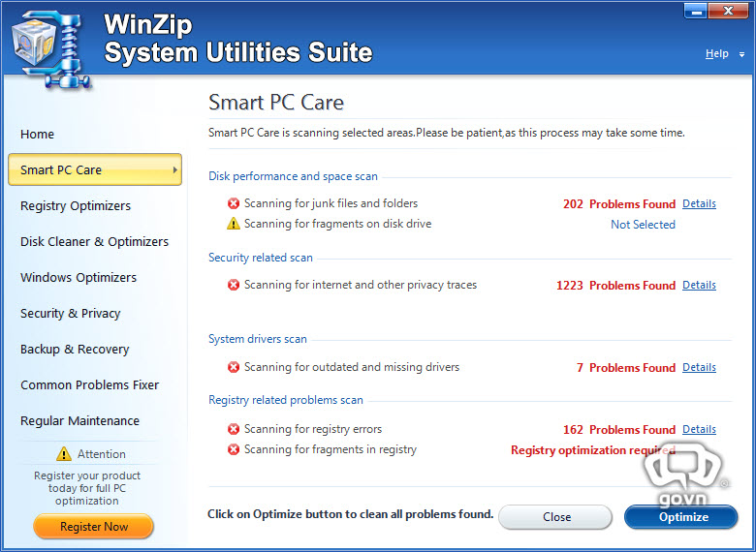This screenshot has width=756, height=552.
Task: Click 'Scanning for junk files and folders' text
Action: 331,203
